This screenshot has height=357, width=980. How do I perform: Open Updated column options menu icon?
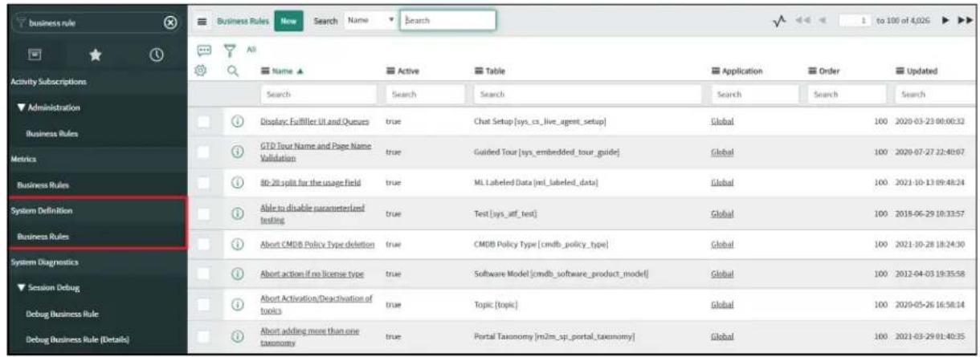coord(900,72)
